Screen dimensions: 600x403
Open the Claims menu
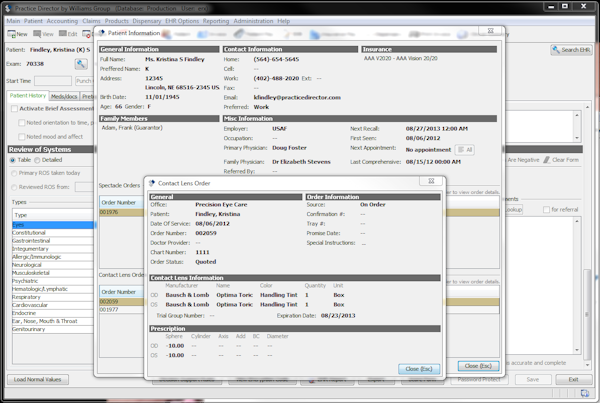click(x=91, y=21)
